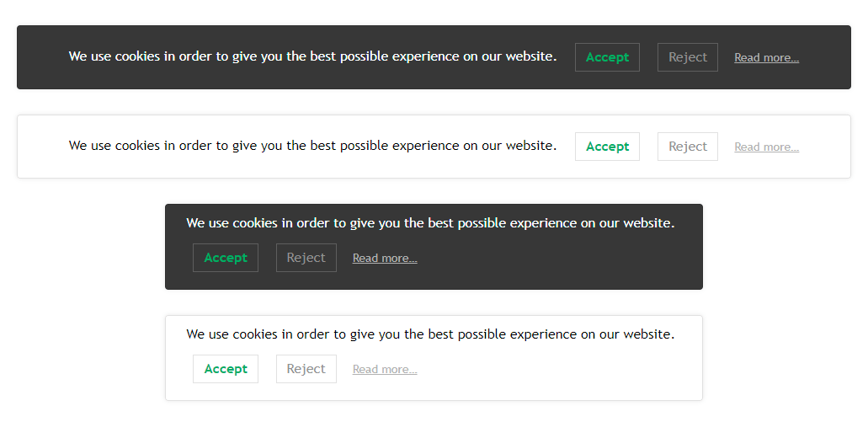Reject cookies in the wide dark banner

coord(687,57)
